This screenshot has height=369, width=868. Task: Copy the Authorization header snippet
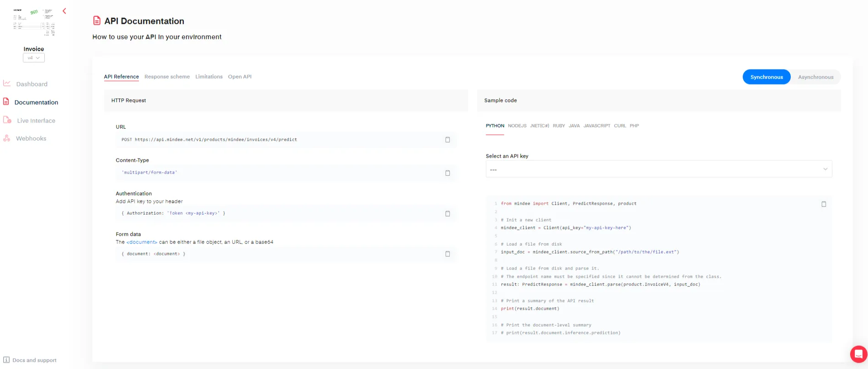tap(447, 214)
